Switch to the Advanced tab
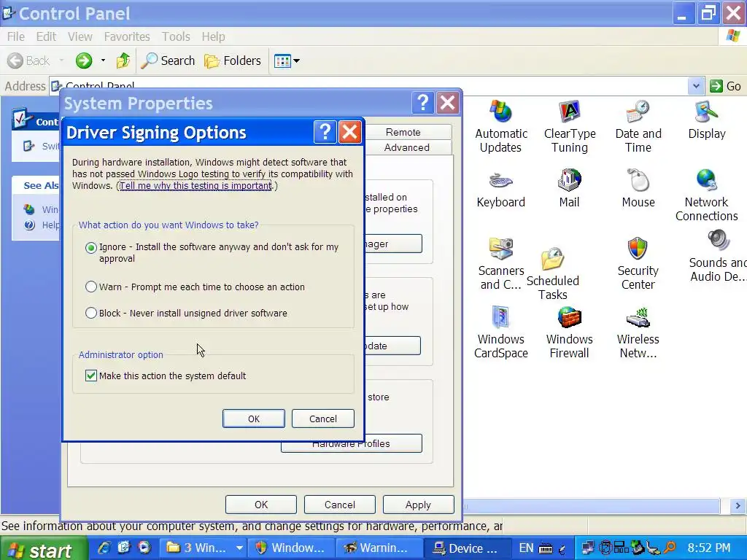The width and height of the screenshot is (747, 560). 409,147
